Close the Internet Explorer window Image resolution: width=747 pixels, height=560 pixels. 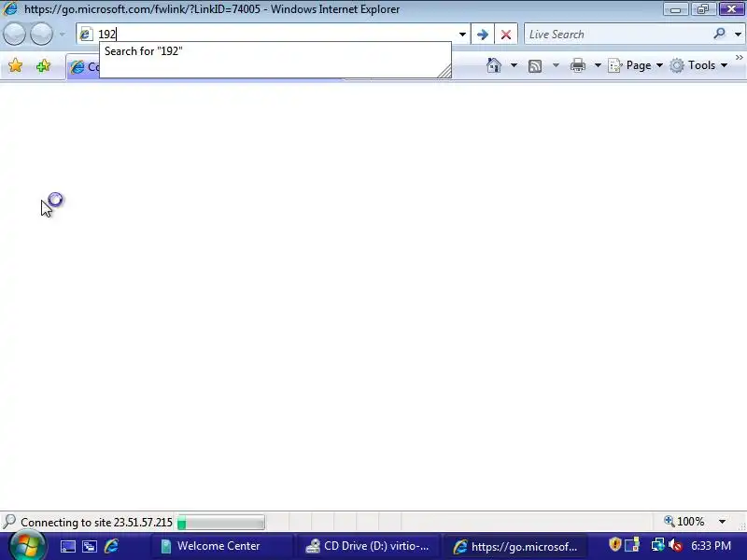click(731, 8)
